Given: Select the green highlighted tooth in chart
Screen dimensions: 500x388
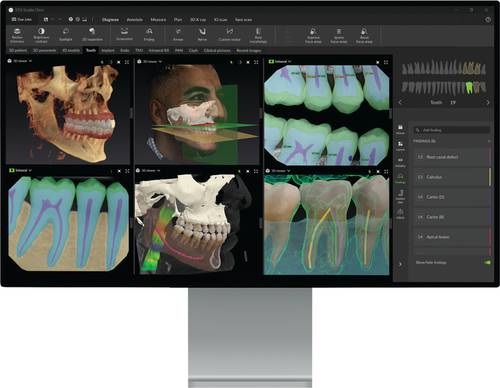Looking at the screenshot, I should pos(469,87).
